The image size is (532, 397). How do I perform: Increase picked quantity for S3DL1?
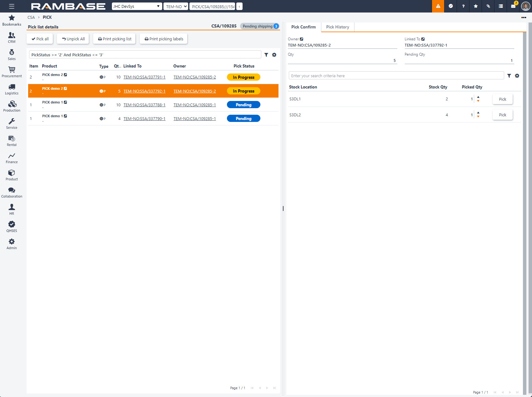tap(478, 97)
